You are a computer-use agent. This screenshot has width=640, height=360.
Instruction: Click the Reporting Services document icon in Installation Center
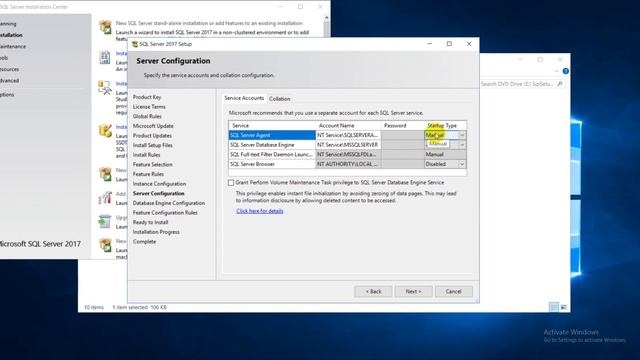click(x=105, y=58)
